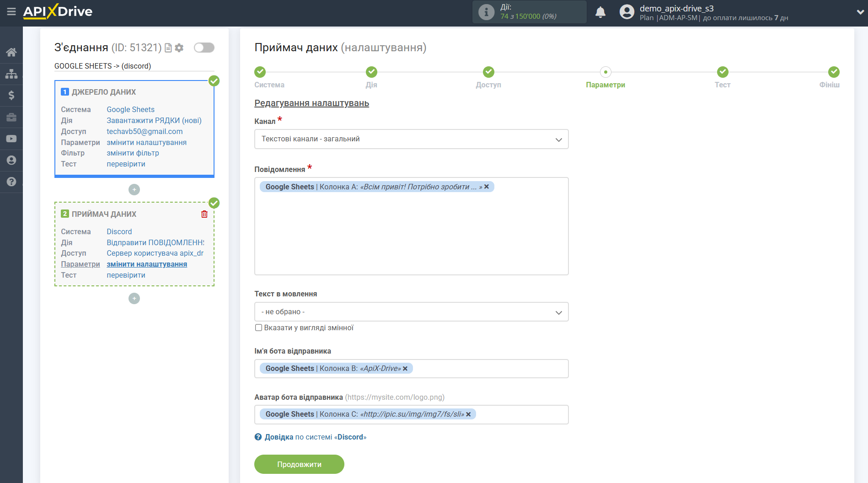
Task: Delete the data receiver block
Action: 204,214
